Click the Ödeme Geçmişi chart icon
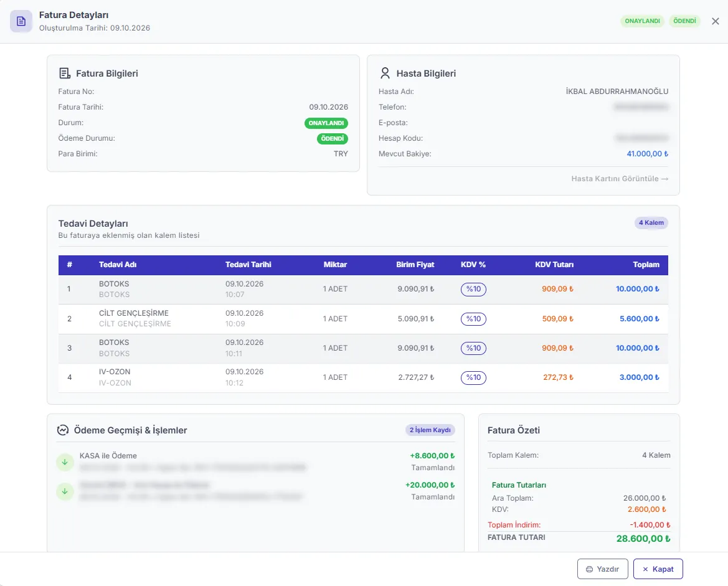Image resolution: width=728 pixels, height=586 pixels. [x=63, y=430]
